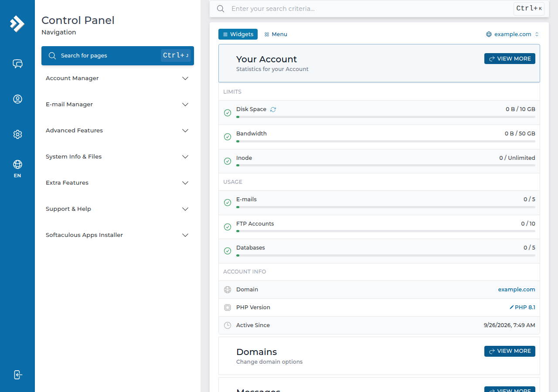
Task: Switch to the Widgets view tab
Action: [x=238, y=34]
